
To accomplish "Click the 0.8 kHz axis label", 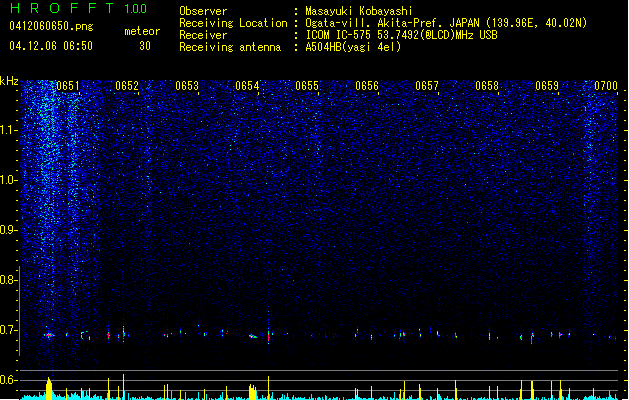I will coord(9,280).
